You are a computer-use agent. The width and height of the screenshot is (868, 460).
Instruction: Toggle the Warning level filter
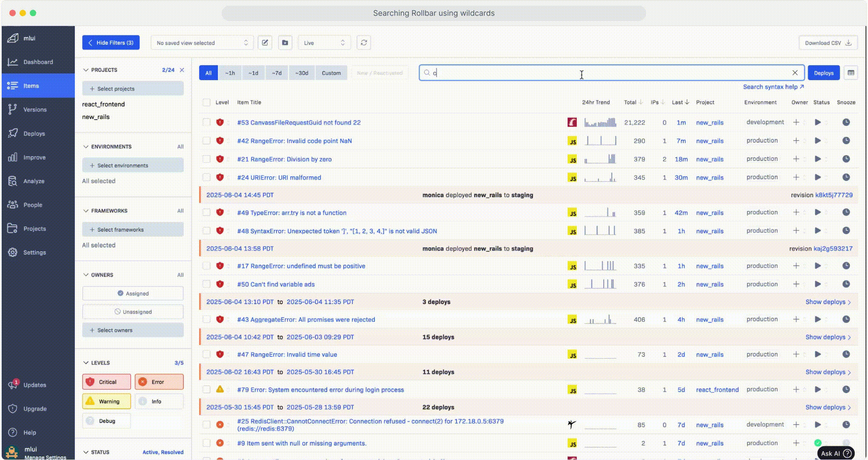(x=106, y=401)
